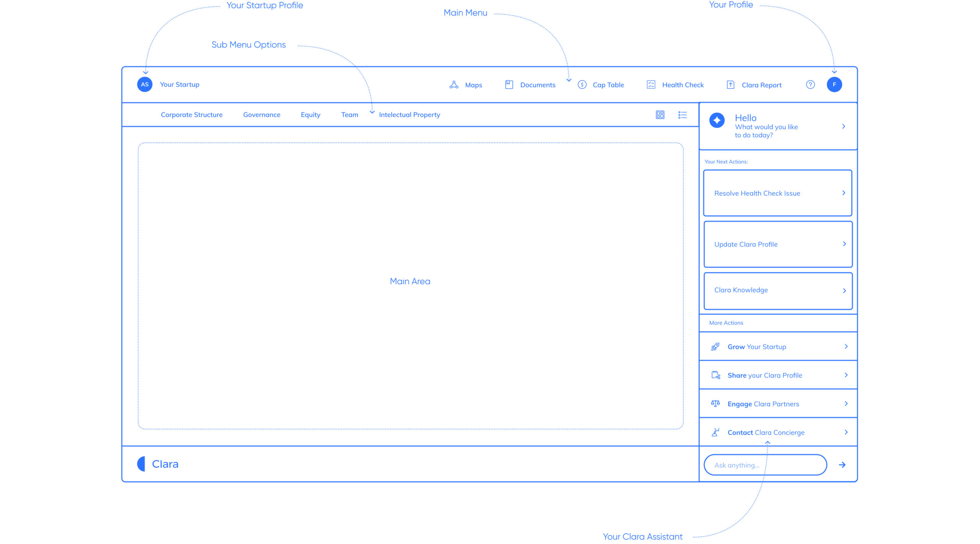Image resolution: width=980 pixels, height=544 pixels.
Task: Click the Contact Clara Concierge icon
Action: click(715, 432)
